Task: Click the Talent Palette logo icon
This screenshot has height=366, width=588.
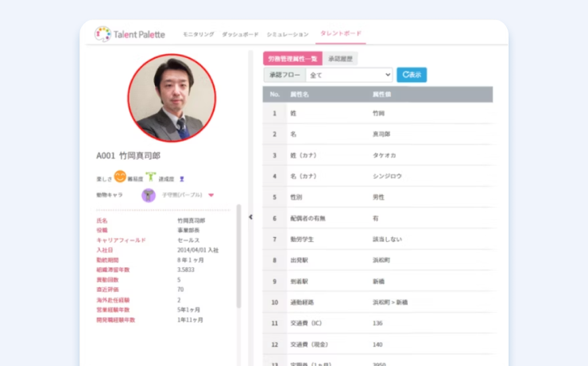Action: click(103, 34)
